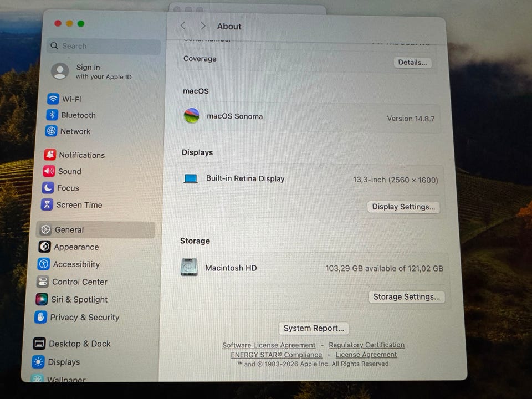Open Coverage Details

(412, 63)
